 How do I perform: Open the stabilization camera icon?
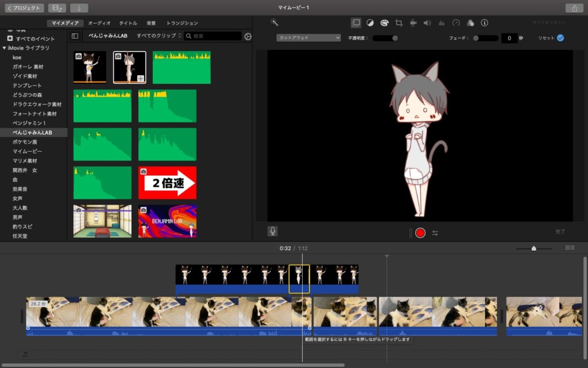[x=413, y=23]
